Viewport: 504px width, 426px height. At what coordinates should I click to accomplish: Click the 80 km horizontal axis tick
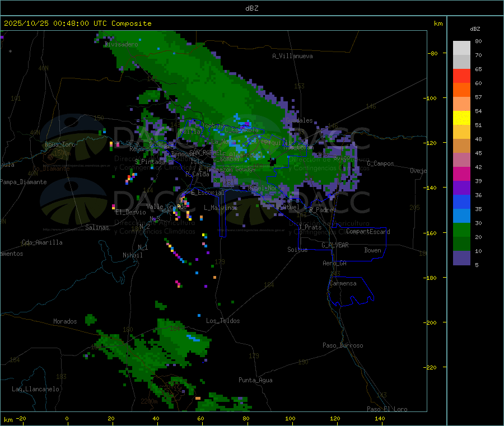246,418
